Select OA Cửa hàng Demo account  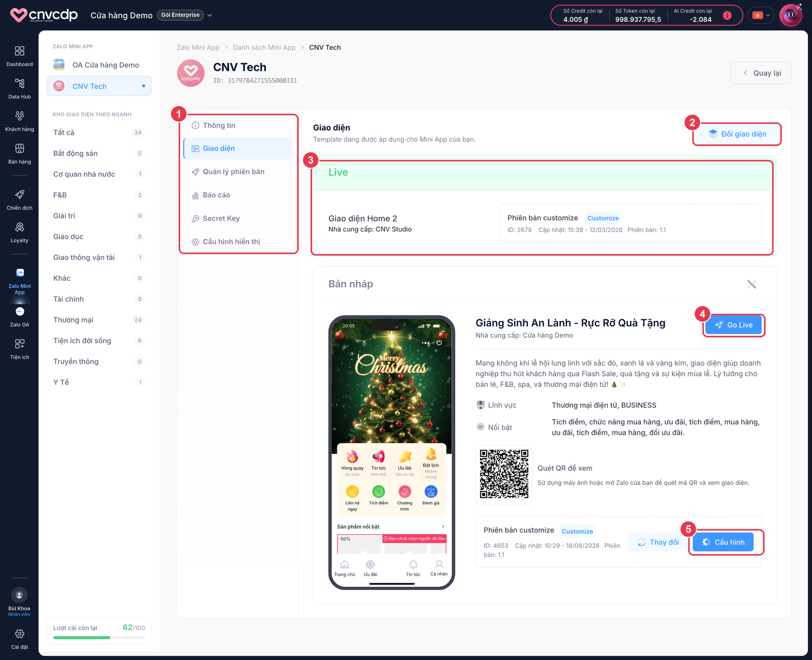click(99, 65)
